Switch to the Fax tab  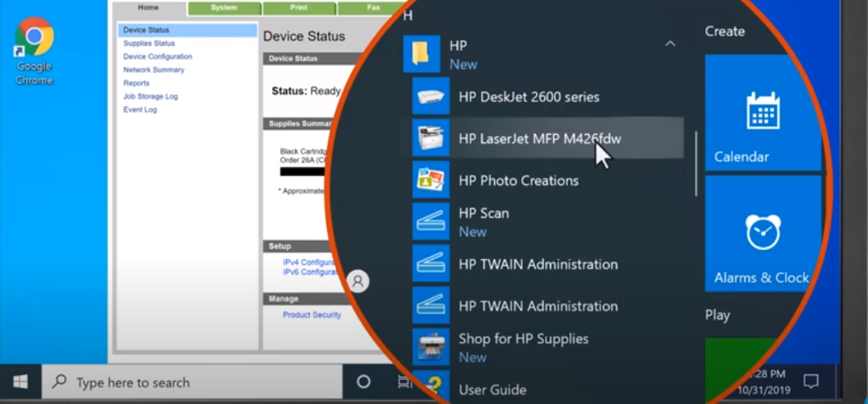point(373,7)
